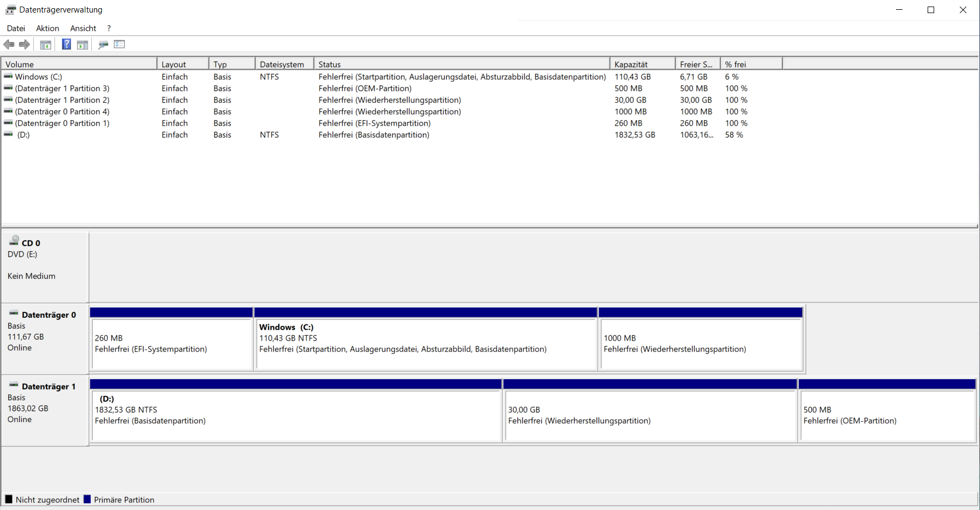
Task: Click the 1063,16... free space cell
Action: (696, 134)
